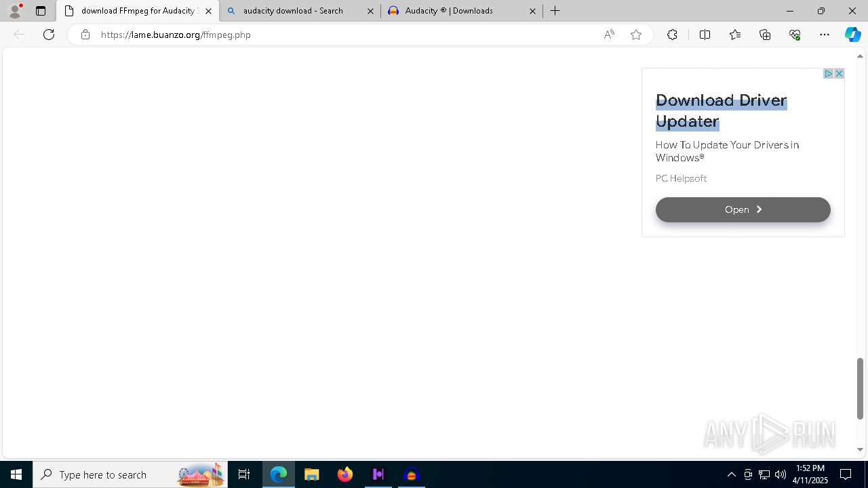Open the Extensions puzzle icon
Viewport: 868px width, 488px height.
tap(672, 35)
